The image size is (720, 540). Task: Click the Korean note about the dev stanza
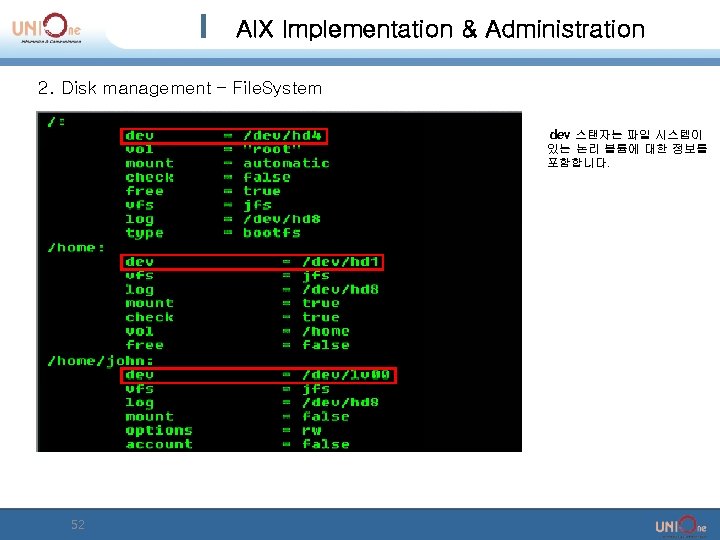coord(627,149)
